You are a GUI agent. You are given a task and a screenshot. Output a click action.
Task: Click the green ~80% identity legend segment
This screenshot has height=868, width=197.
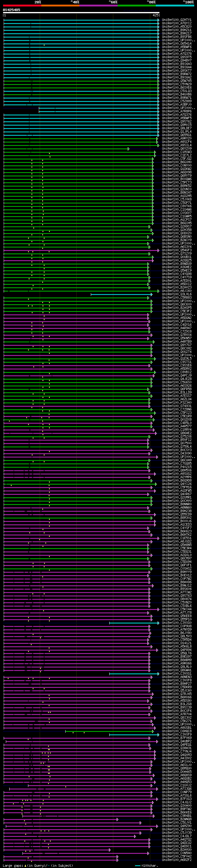tap(136, 6)
